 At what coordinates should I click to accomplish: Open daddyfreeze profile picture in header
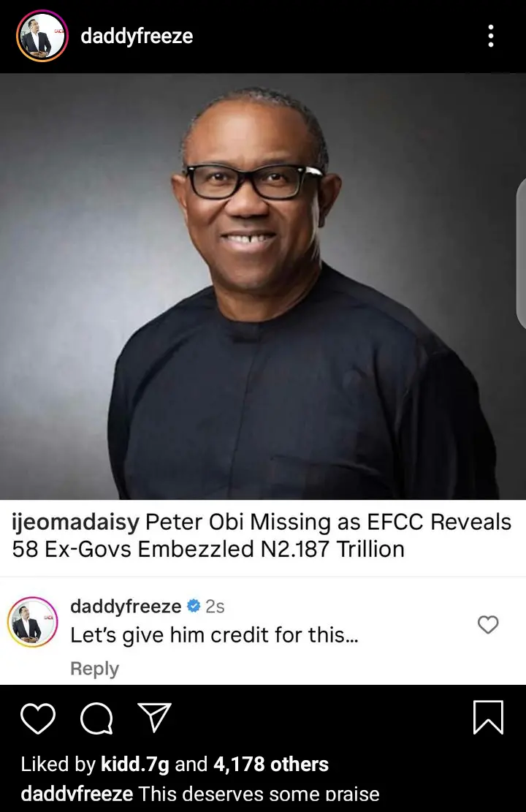(42, 36)
